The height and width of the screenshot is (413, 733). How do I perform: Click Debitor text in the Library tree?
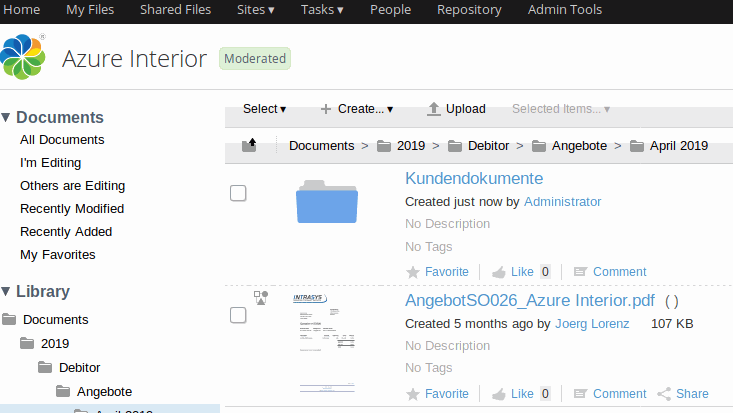[x=79, y=368]
